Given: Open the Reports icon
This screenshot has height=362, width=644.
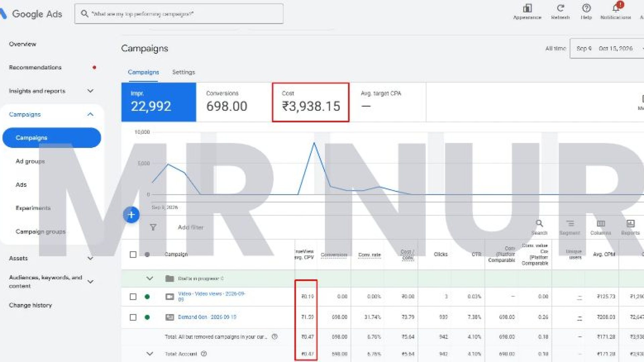Looking at the screenshot, I should pos(630,224).
